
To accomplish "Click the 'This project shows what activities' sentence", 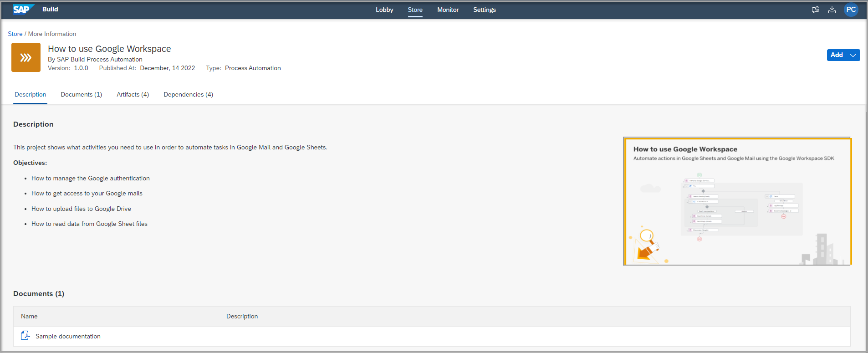I will [170, 147].
